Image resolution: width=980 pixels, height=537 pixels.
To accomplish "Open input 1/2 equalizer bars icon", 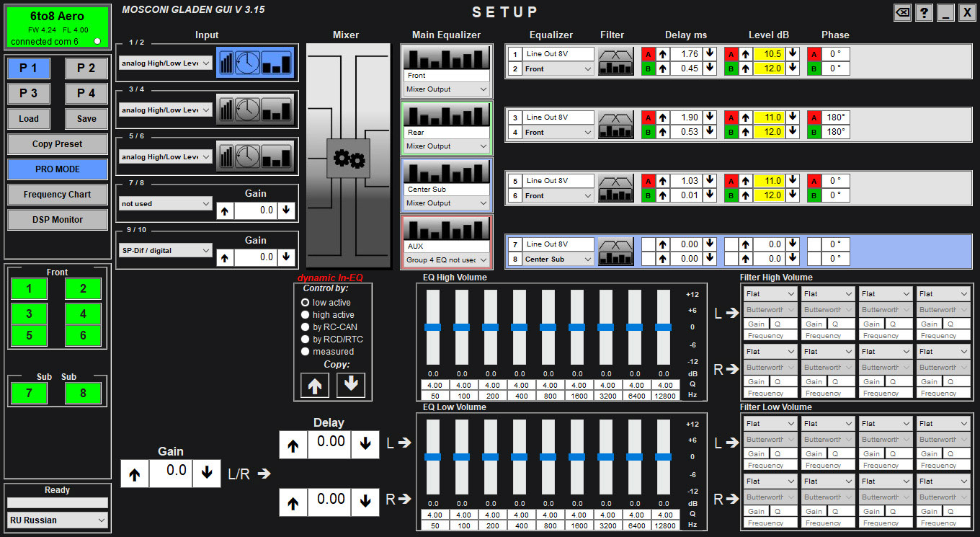I will (277, 63).
